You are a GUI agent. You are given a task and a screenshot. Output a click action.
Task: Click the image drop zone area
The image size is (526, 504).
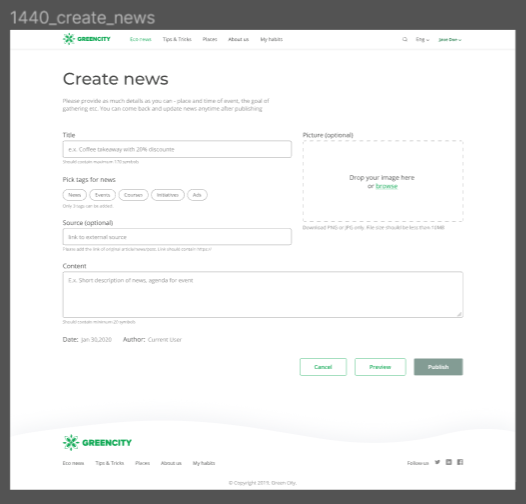[383, 181]
